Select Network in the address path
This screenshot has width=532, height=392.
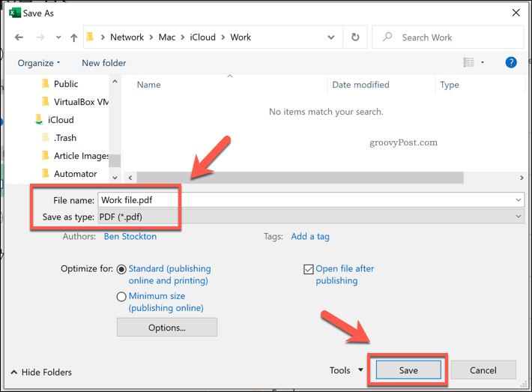[x=127, y=37]
